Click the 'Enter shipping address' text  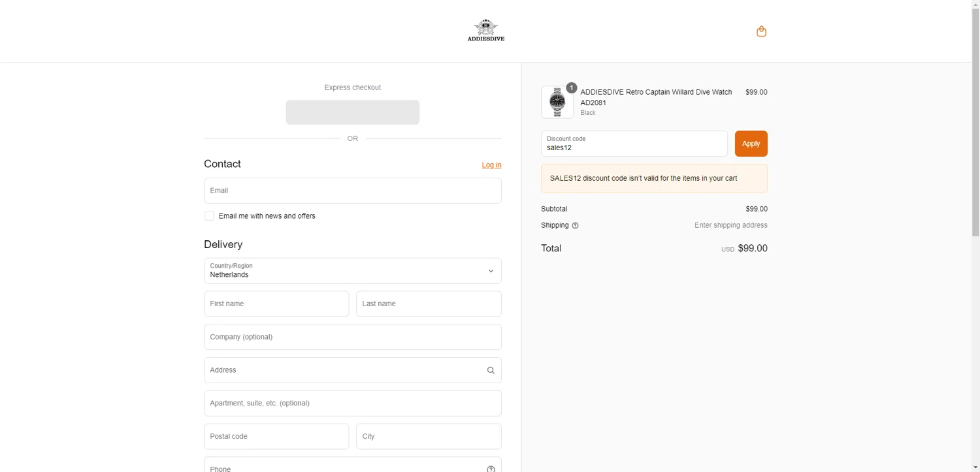point(730,225)
